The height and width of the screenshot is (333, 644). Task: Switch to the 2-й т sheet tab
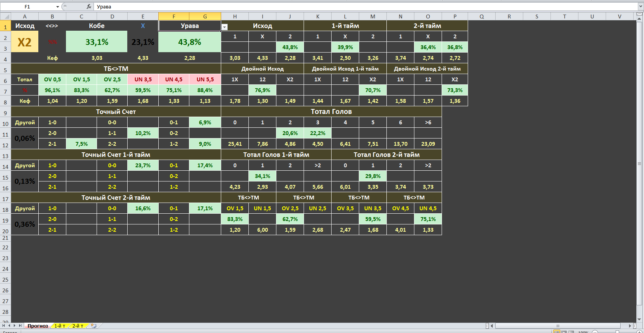click(x=78, y=326)
